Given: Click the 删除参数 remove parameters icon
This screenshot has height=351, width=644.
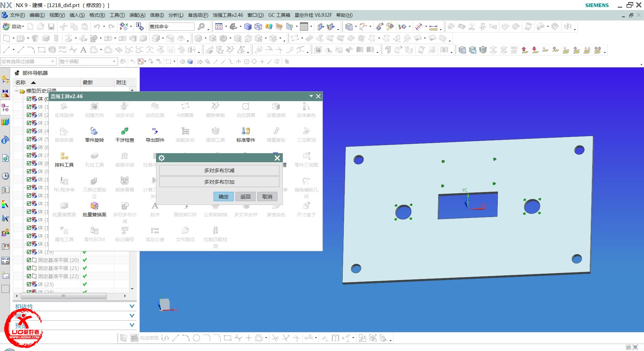Looking at the screenshot, I should [x=215, y=106].
